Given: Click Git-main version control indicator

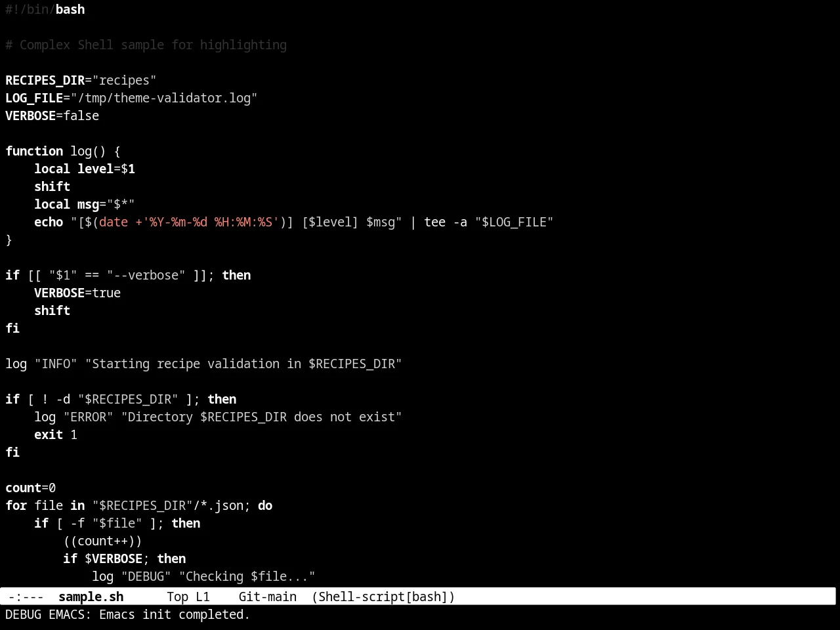Looking at the screenshot, I should (x=267, y=597).
